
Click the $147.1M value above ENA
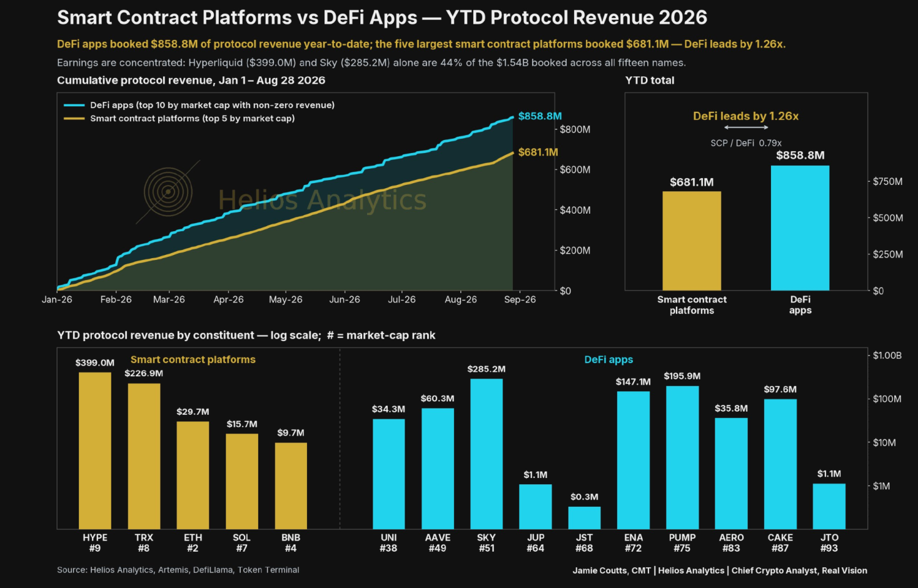pyautogui.click(x=633, y=382)
